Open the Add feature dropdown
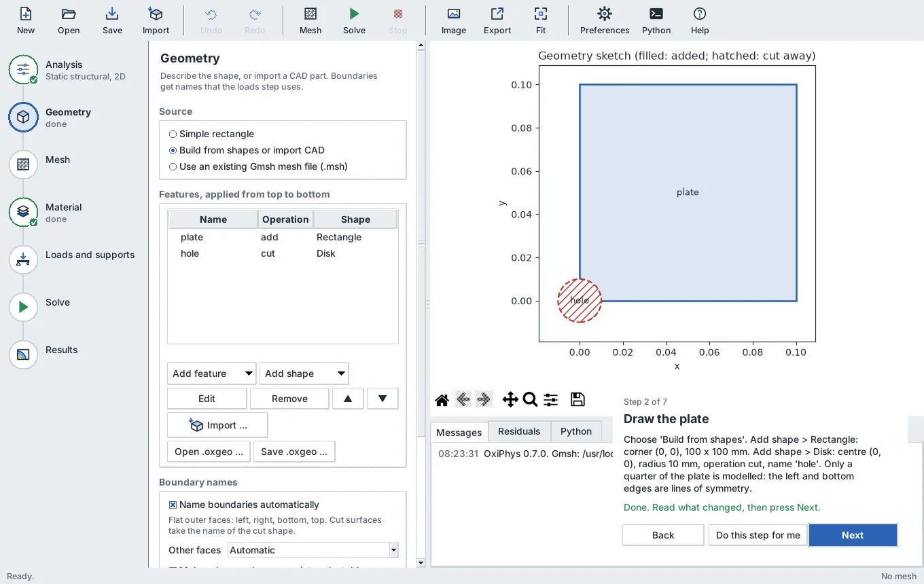 click(211, 373)
